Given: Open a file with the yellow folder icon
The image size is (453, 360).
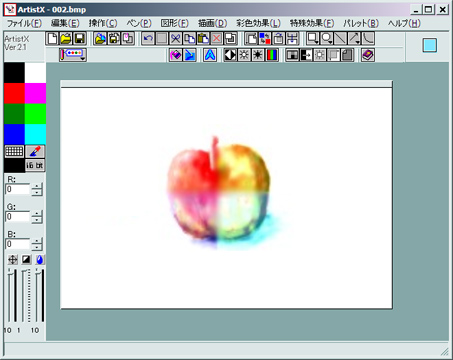Looking at the screenshot, I should (x=66, y=39).
